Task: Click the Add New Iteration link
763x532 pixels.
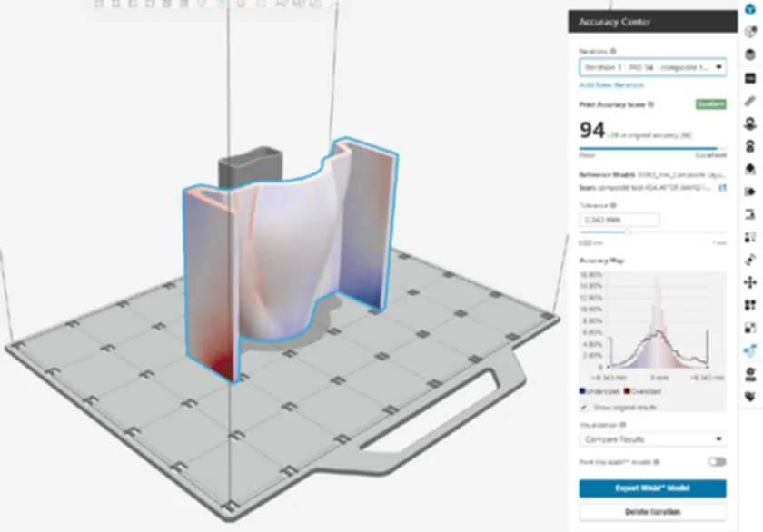Action: (x=611, y=84)
